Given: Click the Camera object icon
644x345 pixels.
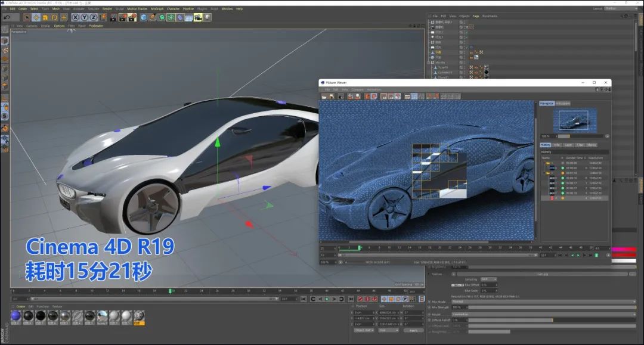Looking at the screenshot, I should click(198, 17).
